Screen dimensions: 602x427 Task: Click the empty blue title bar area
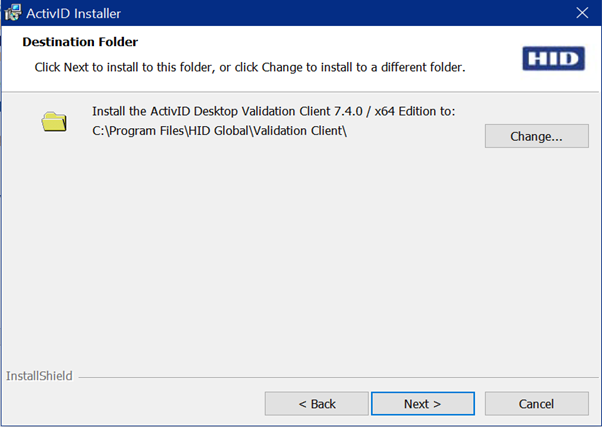point(346,13)
